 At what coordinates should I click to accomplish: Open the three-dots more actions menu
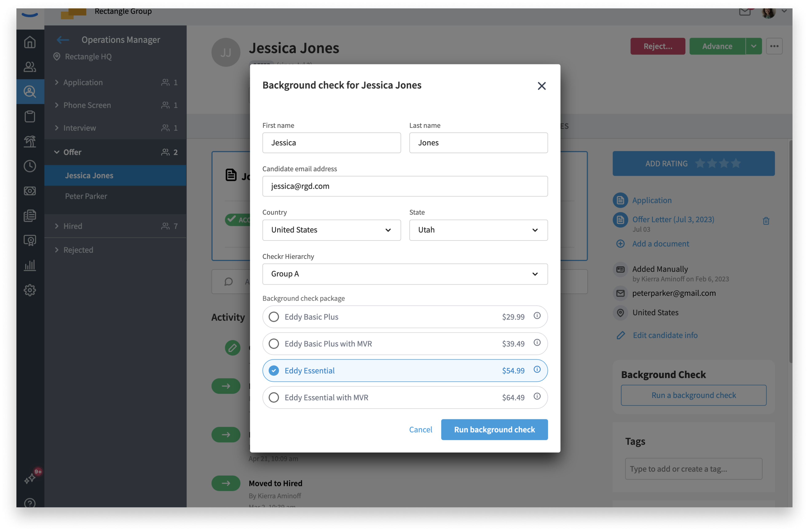click(774, 46)
